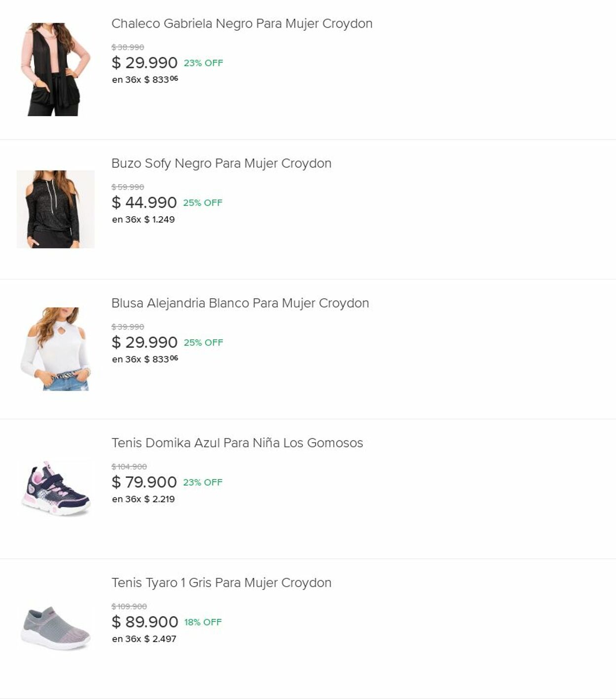This screenshot has height=699, width=616.
Task: Click the 18% OFF badge on Tenis Tyaro
Action: [x=203, y=623]
